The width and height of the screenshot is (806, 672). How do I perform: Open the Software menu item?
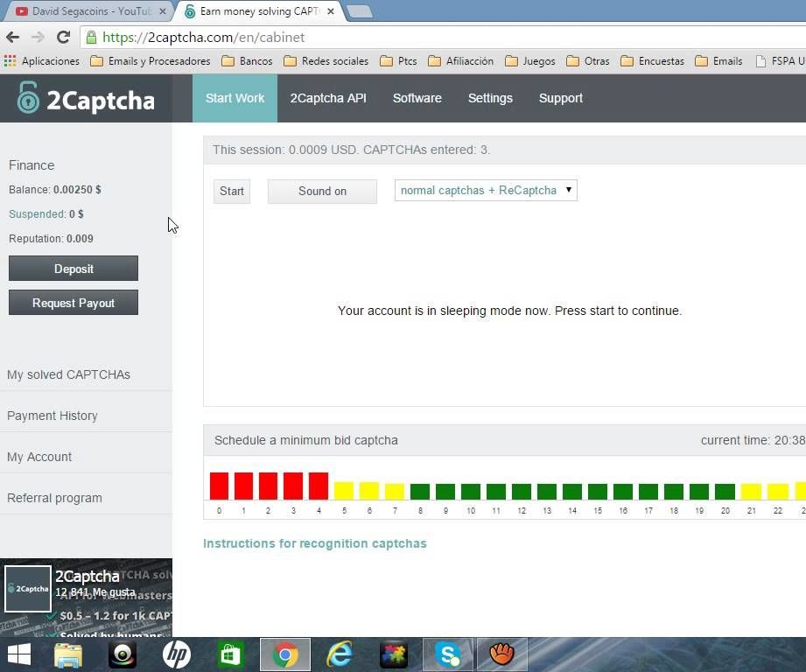tap(417, 98)
